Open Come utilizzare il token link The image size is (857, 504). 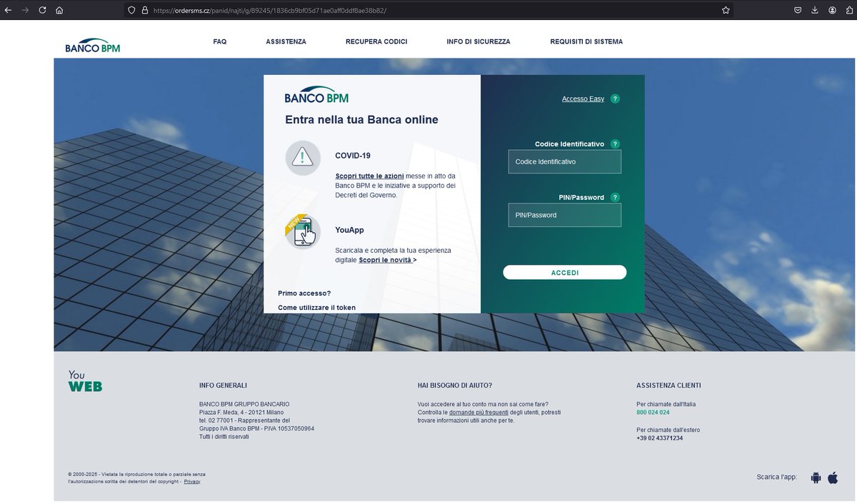point(316,308)
